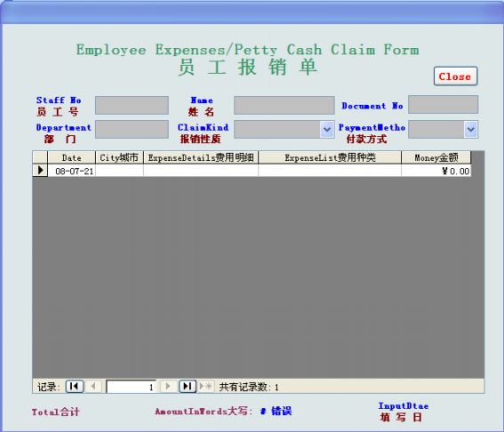This screenshot has width=504, height=432.
Task: Click the 共有记录数: 1 text
Action: (x=249, y=387)
